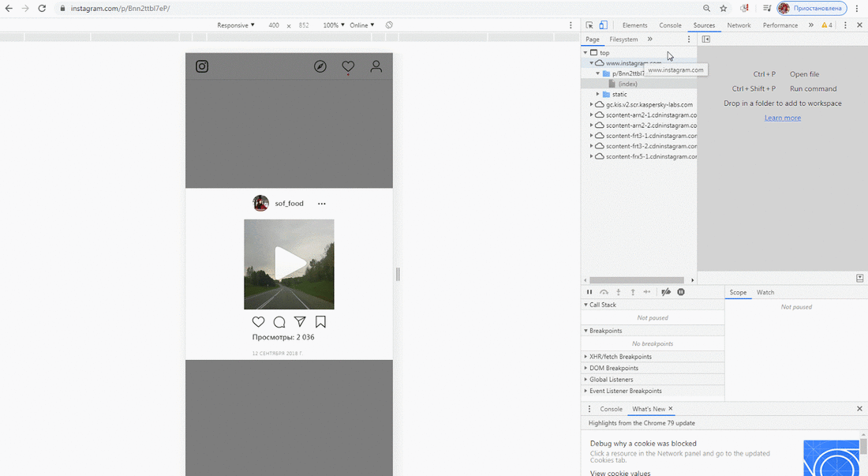Open device toolbar more options menu

[x=571, y=25]
